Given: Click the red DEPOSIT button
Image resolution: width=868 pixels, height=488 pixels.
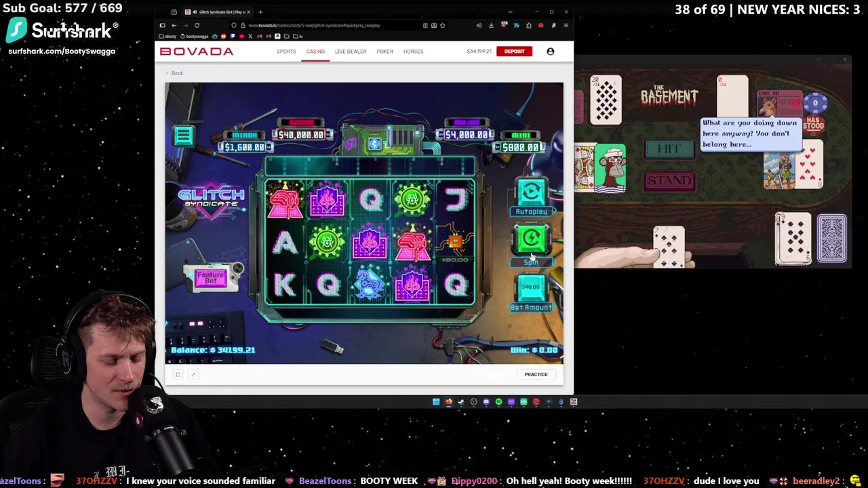Looking at the screenshot, I should 514,52.
